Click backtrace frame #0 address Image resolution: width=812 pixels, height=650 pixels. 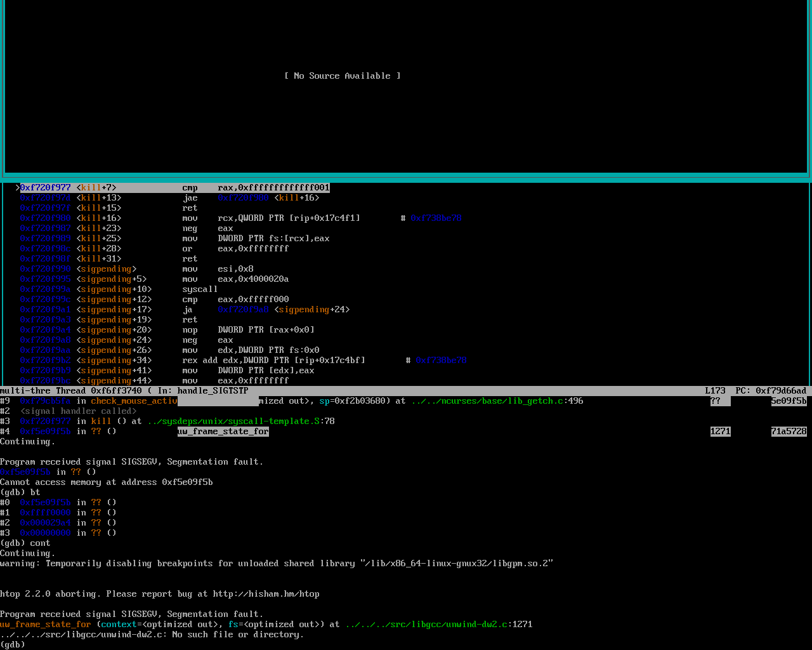pos(45,503)
